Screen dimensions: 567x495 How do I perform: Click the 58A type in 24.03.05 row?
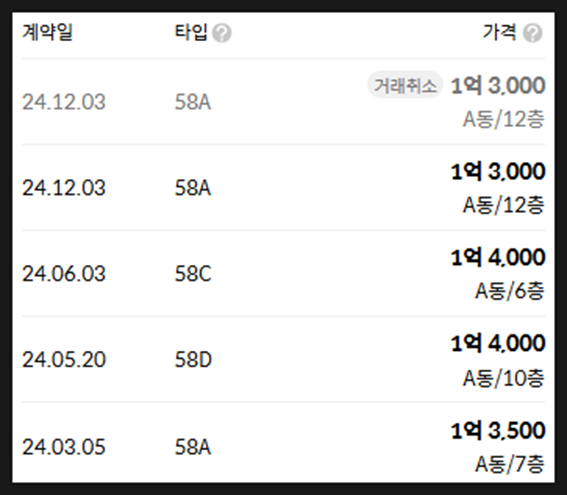click(193, 447)
